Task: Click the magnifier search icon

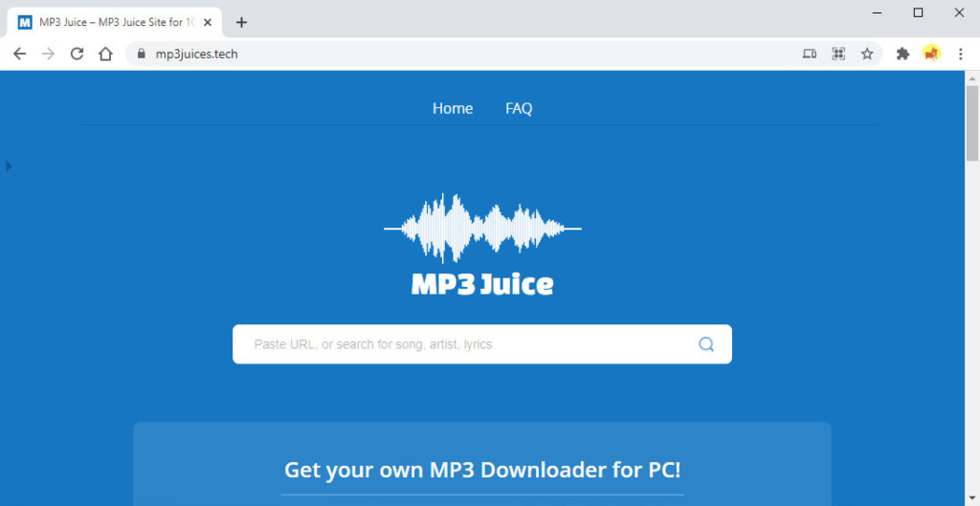Action: (x=706, y=344)
